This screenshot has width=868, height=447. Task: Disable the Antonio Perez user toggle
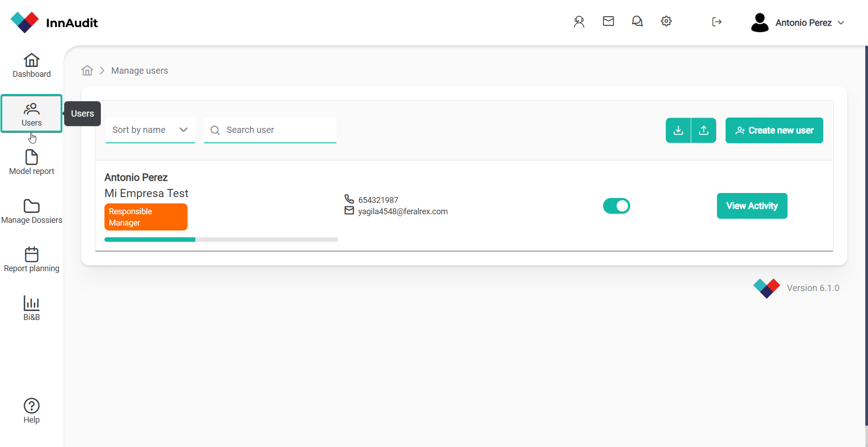pos(616,206)
